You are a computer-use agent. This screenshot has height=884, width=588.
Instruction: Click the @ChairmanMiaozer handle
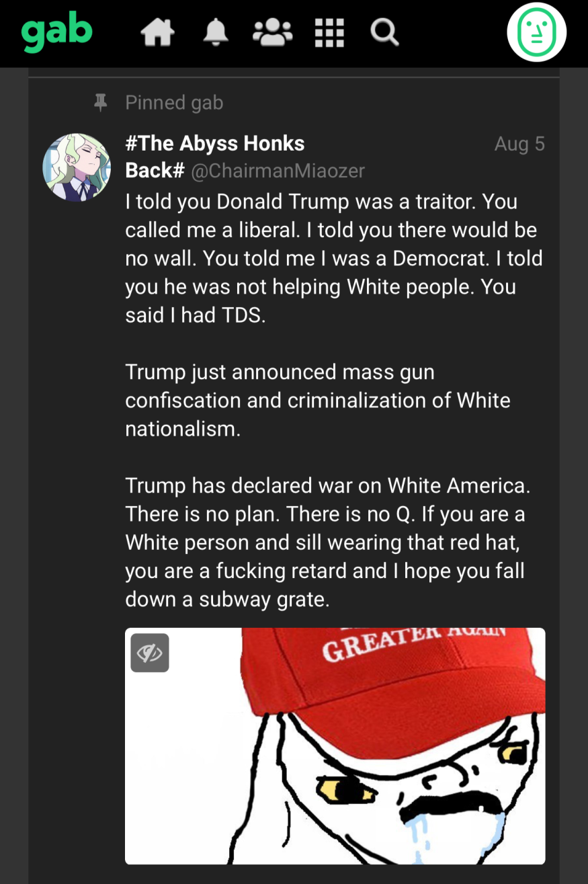pos(278,171)
